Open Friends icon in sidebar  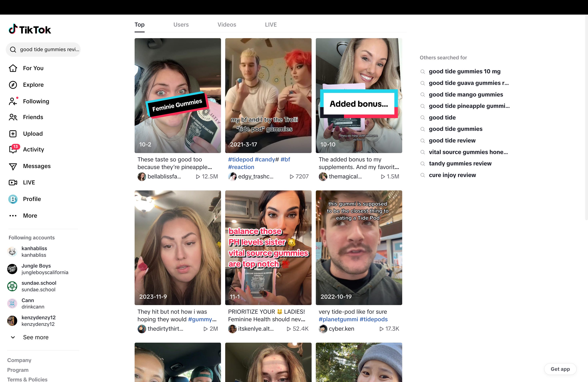pyautogui.click(x=13, y=117)
